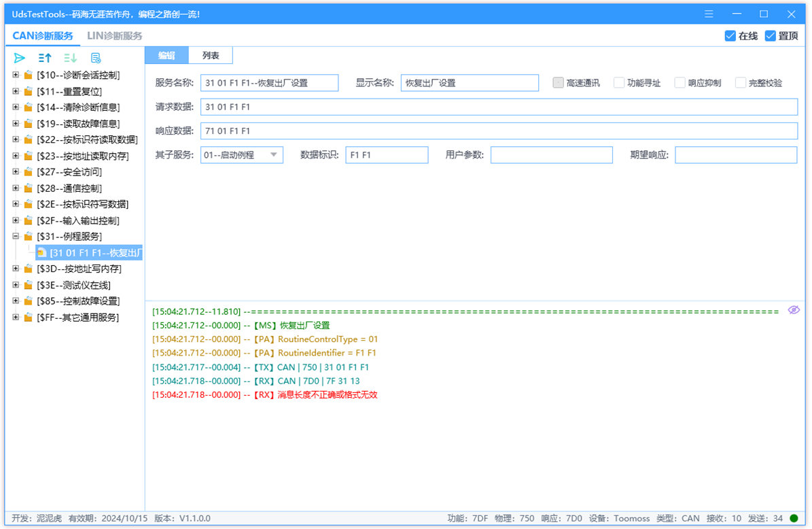Screen dimensions: 812x529
Task: Select the 列表 tab
Action: click(x=210, y=56)
